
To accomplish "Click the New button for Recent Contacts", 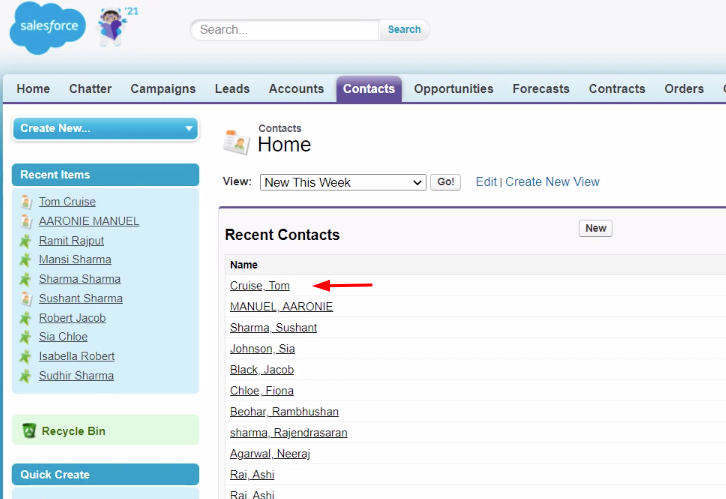I will coord(595,228).
